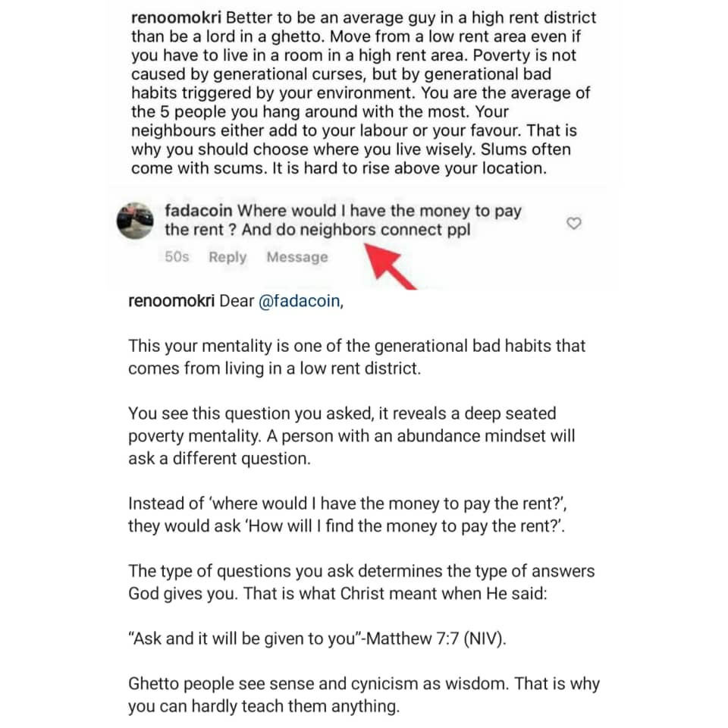Open the fadacoin username in the comment
The height and width of the screenshot is (728, 728).
(199, 211)
